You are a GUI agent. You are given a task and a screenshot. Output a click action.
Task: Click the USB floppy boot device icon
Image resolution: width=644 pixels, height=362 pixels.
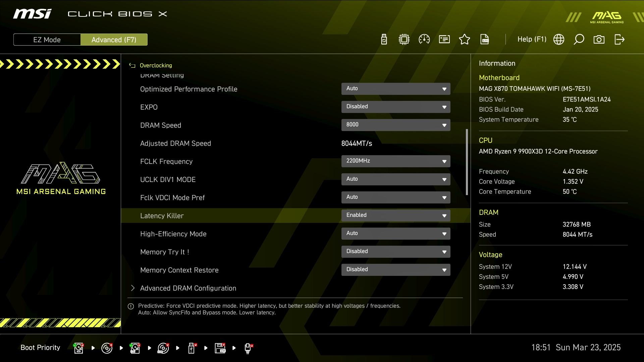click(x=220, y=348)
